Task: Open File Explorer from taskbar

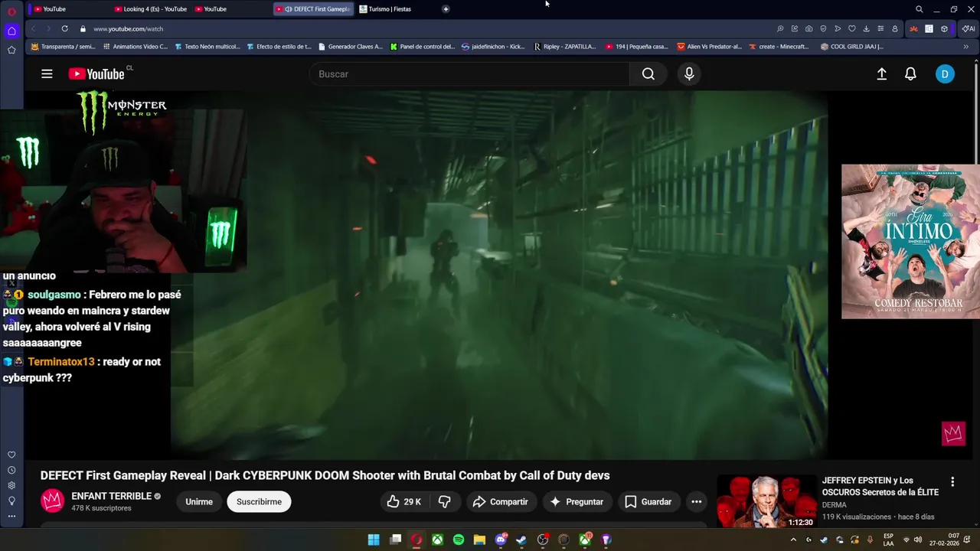Action: pos(479,540)
